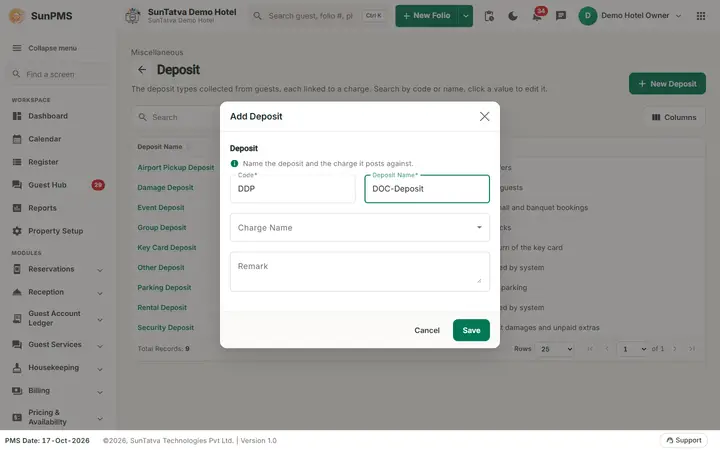
Task: Click the Dashboard icon in sidebar
Action: (17, 116)
